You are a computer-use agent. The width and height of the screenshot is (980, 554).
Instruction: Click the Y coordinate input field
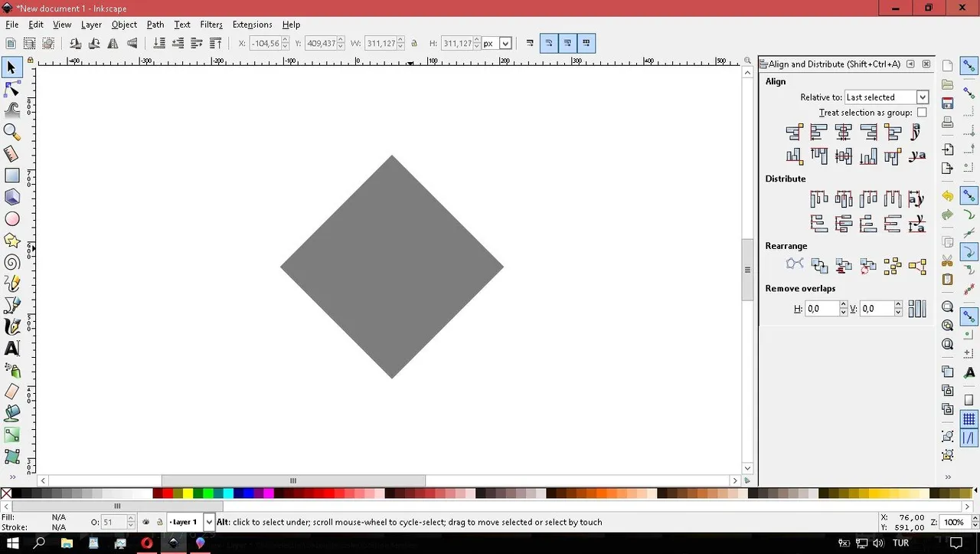[321, 44]
